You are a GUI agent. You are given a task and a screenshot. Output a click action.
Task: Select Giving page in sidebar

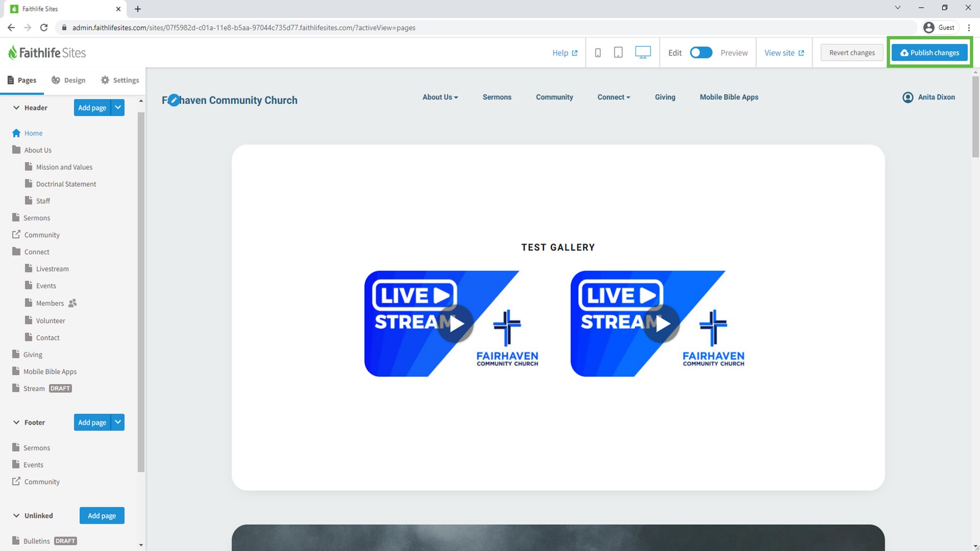click(x=33, y=355)
